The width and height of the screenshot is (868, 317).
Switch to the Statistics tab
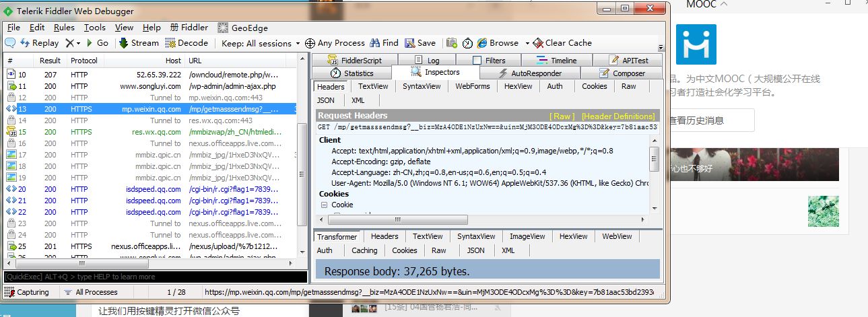352,73
